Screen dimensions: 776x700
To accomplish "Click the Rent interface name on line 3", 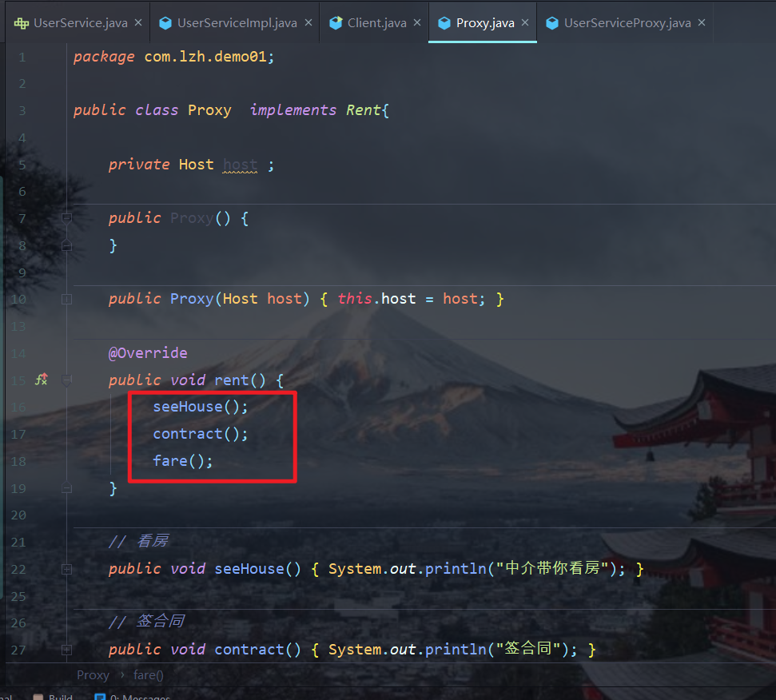I will [x=364, y=110].
